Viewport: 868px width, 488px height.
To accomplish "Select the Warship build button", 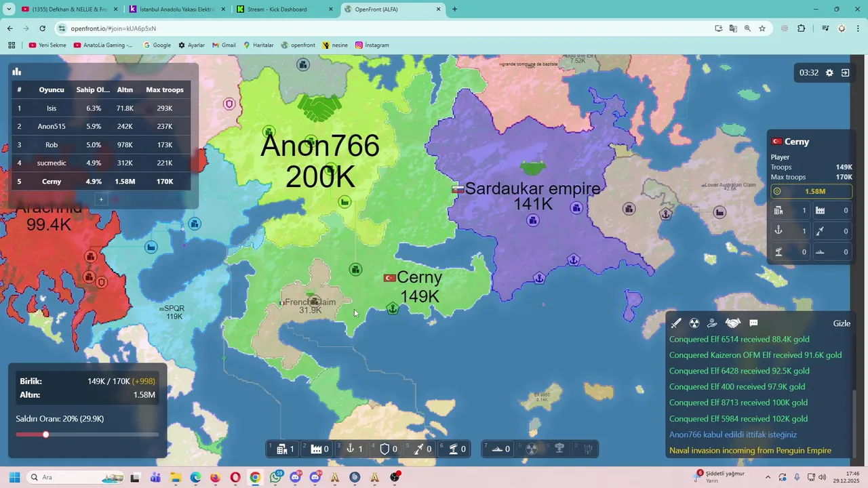I will (499, 449).
